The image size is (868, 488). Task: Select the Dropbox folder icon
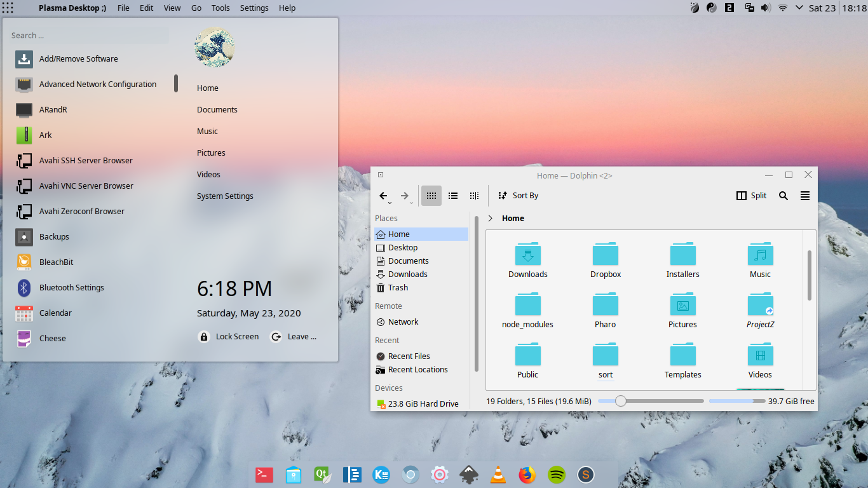click(x=606, y=254)
